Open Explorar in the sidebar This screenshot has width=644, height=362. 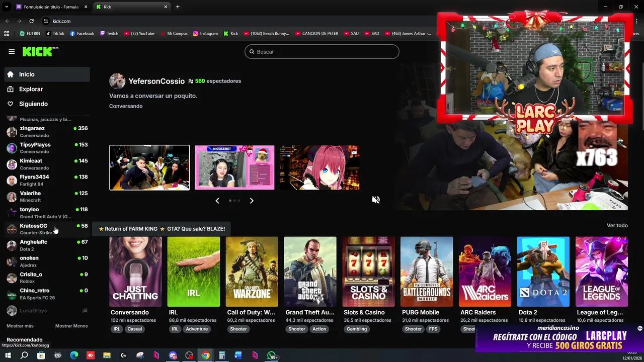(47, 89)
